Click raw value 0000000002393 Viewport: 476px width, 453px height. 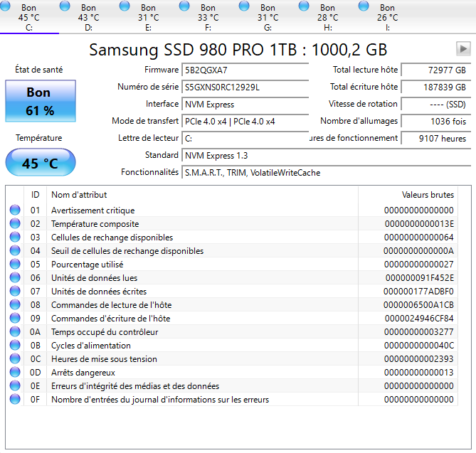click(x=419, y=359)
